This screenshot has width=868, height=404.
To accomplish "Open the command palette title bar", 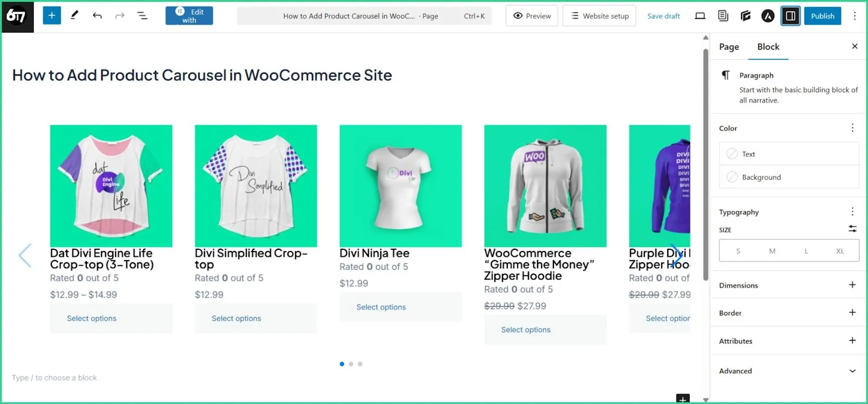I will 364,16.
